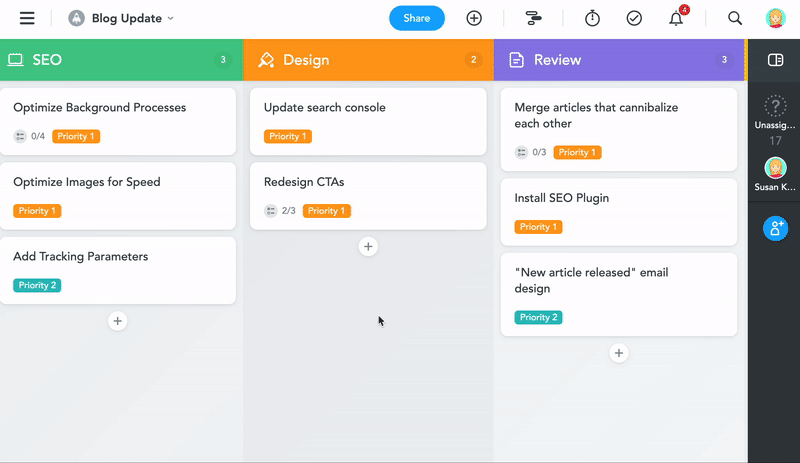Open the time tracking stopwatch icon
Viewport: 800px width, 463px height.
pyautogui.click(x=592, y=18)
